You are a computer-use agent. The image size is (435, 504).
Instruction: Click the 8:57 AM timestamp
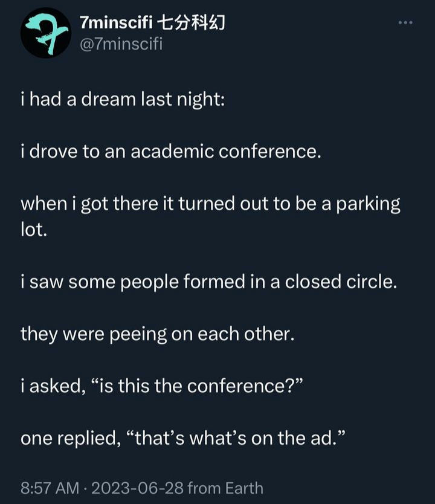pos(50,488)
